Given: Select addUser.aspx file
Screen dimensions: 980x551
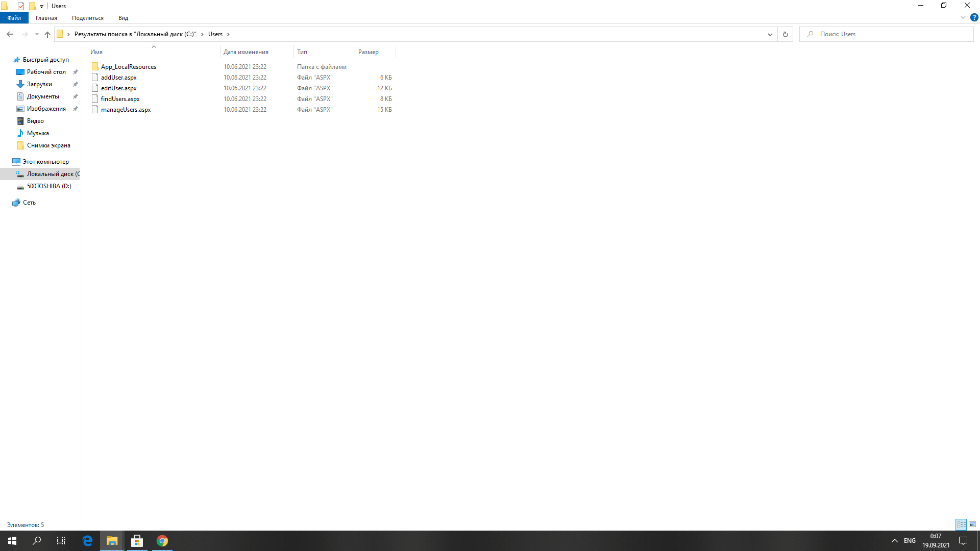Looking at the screenshot, I should tap(118, 77).
